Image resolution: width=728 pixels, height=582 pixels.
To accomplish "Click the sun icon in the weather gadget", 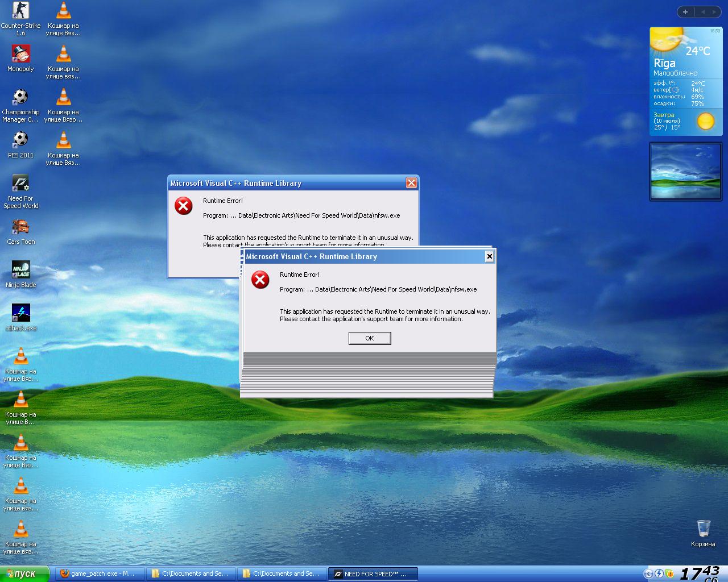I will pyautogui.click(x=667, y=39).
